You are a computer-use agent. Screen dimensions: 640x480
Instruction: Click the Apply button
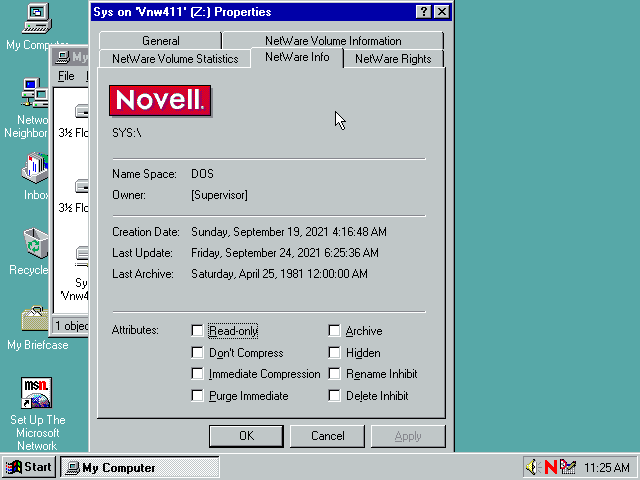(x=408, y=436)
